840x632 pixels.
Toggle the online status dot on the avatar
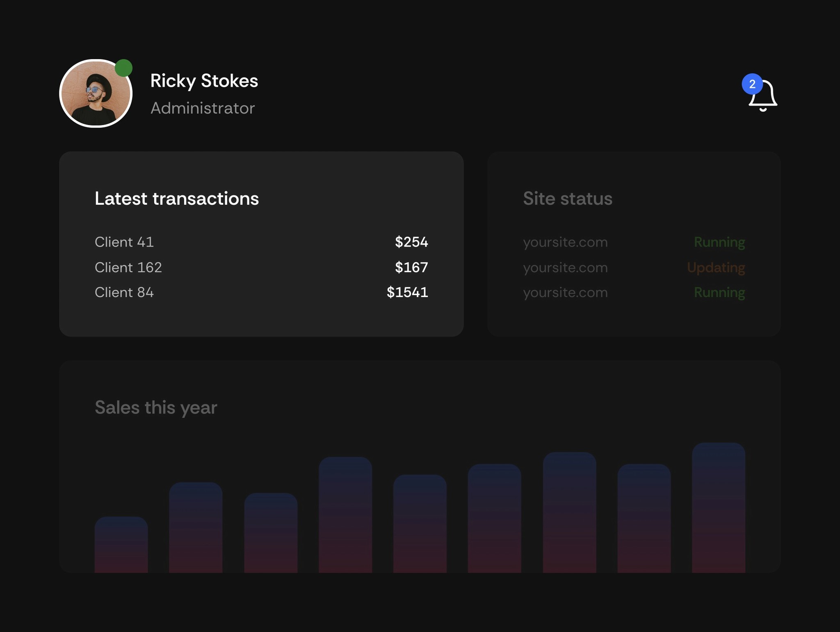tap(123, 67)
